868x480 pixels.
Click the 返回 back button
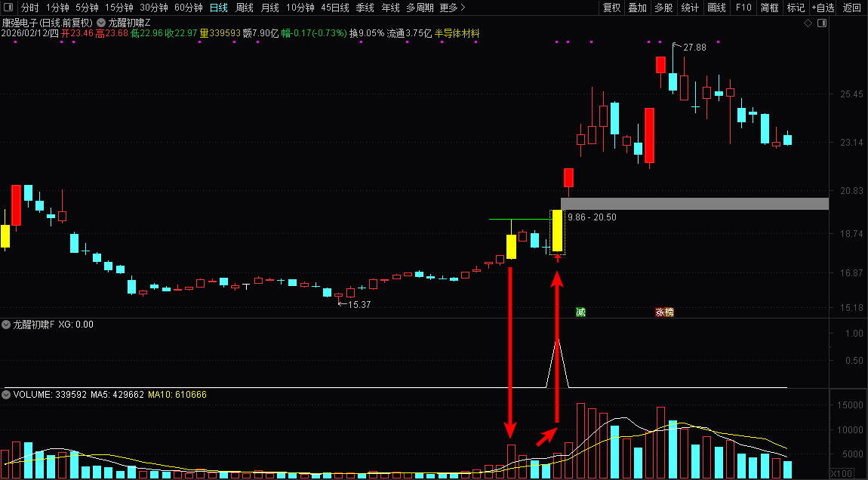pos(852,8)
